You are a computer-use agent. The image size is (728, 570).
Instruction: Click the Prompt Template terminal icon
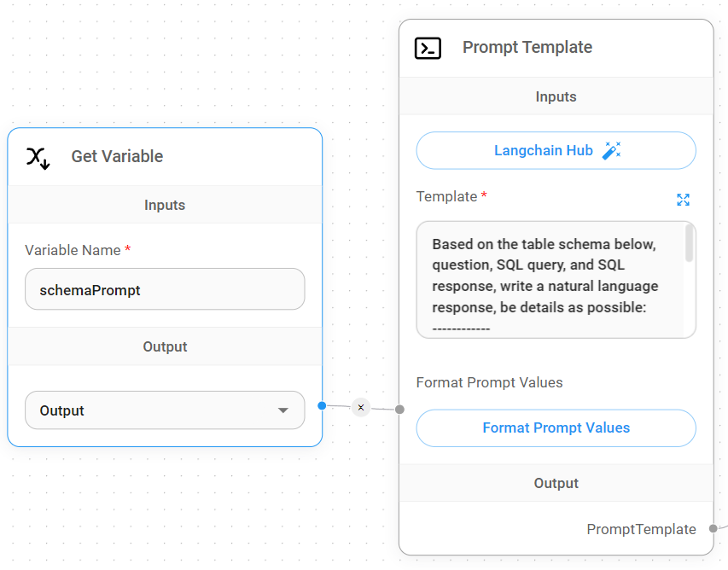point(428,48)
